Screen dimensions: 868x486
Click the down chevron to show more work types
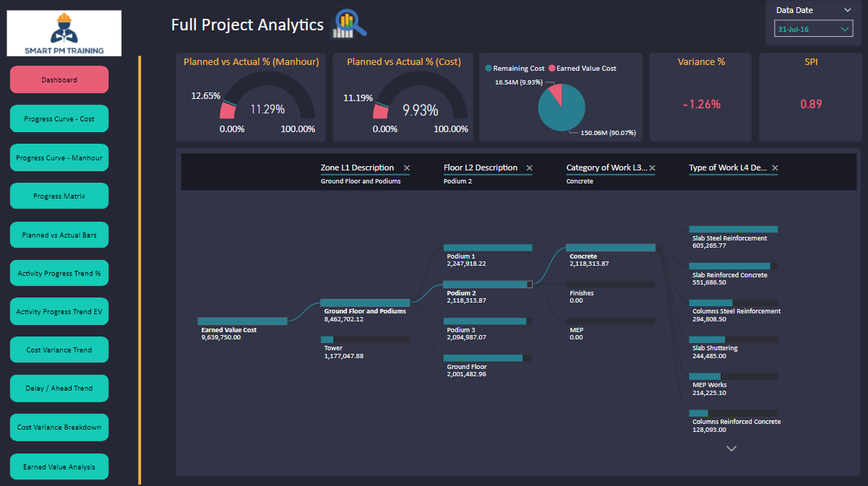[731, 448]
